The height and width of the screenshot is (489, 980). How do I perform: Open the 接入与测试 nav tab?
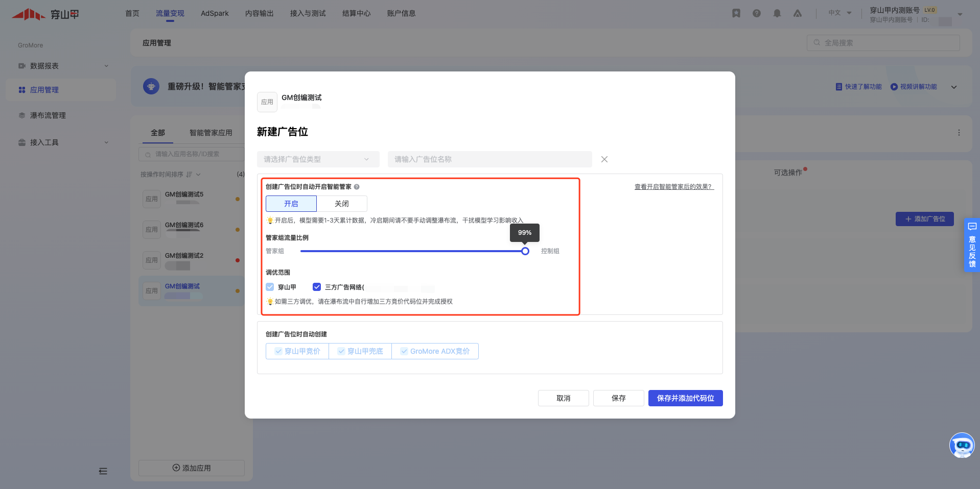(308, 13)
